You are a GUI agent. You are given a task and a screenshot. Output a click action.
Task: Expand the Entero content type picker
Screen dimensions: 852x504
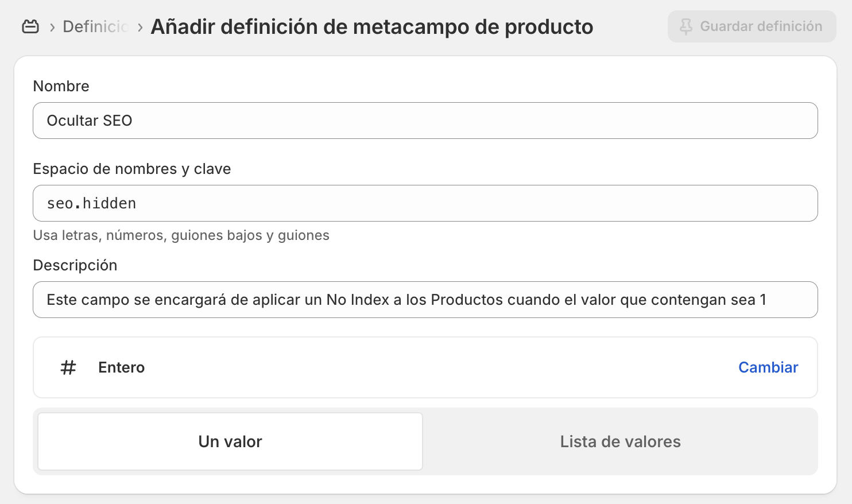(768, 367)
